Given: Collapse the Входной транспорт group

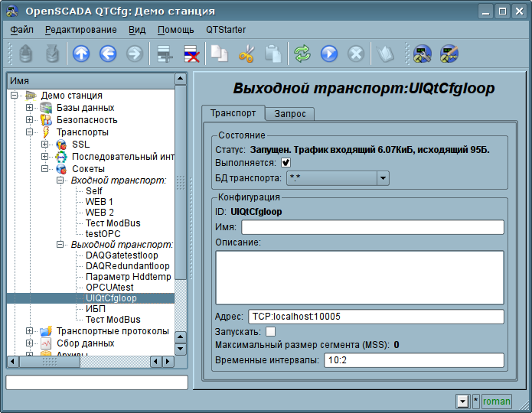Looking at the screenshot, I should [x=60, y=180].
